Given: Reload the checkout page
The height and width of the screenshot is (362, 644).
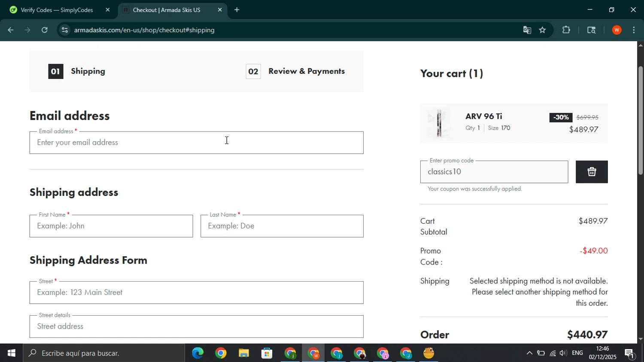Looking at the screenshot, I should tap(45, 30).
